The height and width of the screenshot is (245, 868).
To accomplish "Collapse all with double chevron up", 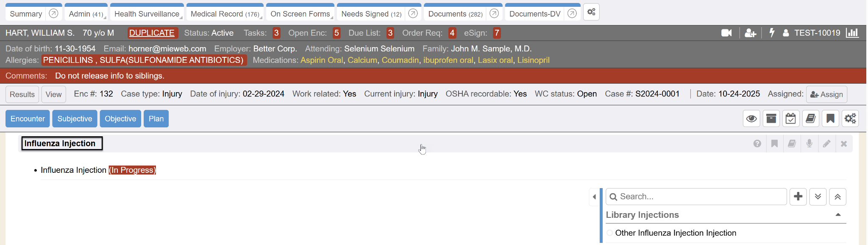I will pyautogui.click(x=838, y=197).
